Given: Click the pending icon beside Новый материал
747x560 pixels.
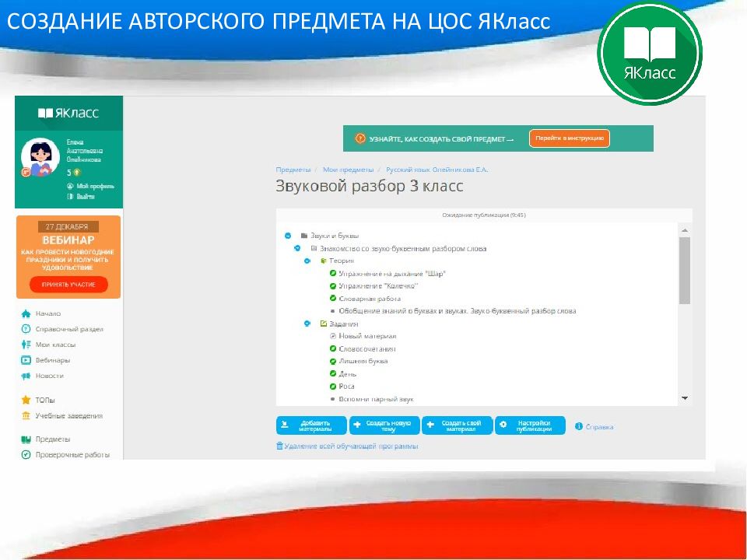Looking at the screenshot, I should [333, 336].
